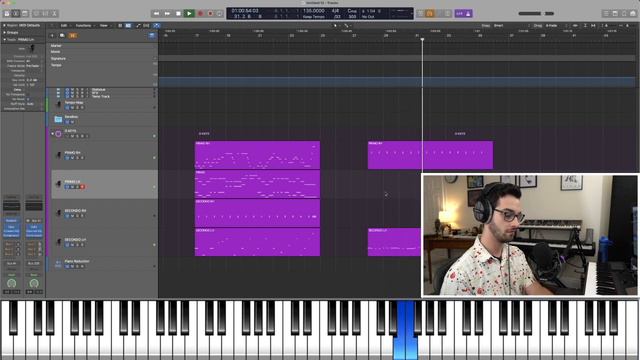Click the duplicate track icon
The image size is (640, 360).
pos(62,36)
